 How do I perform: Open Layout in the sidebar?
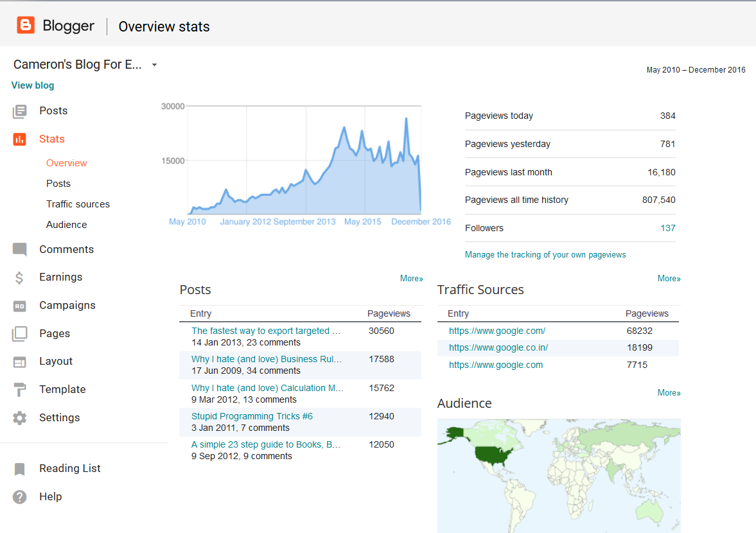56,362
